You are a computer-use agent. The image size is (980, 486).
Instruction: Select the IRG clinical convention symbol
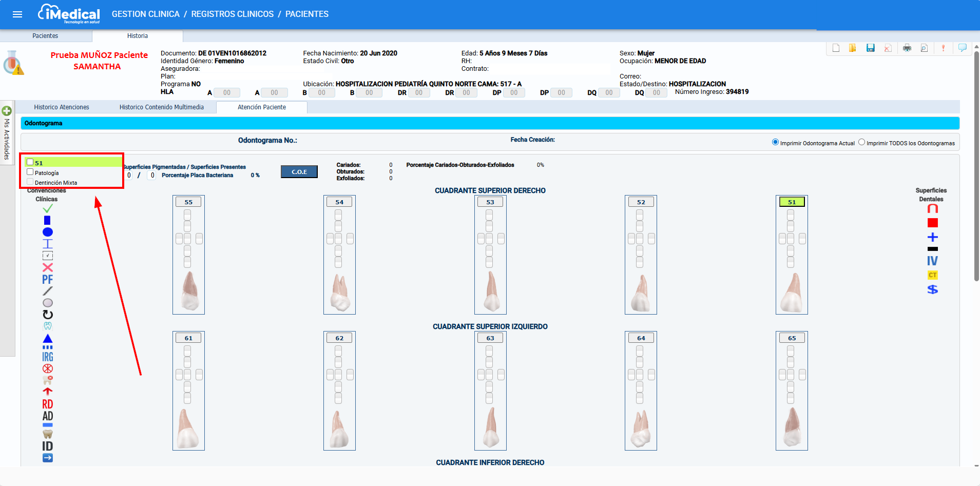coord(47,357)
